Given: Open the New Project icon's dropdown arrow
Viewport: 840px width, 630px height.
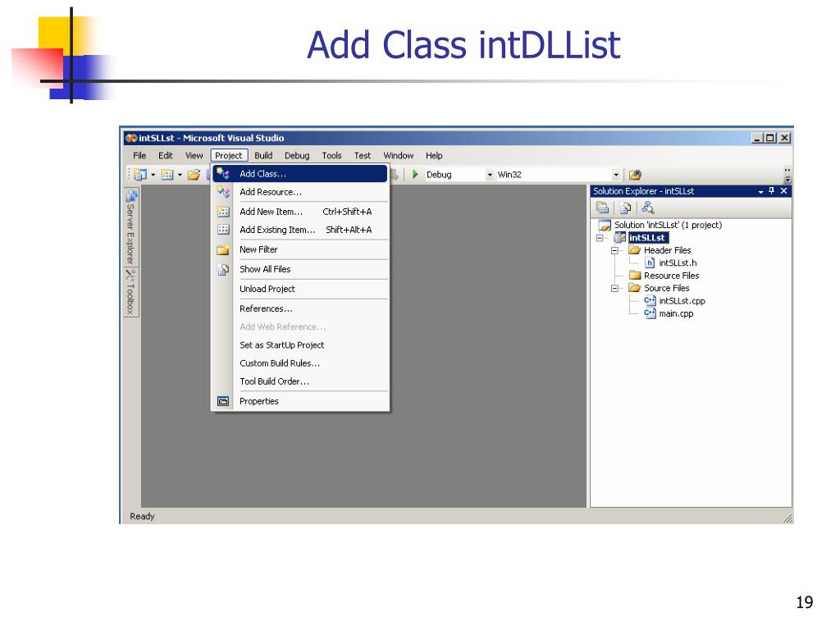Looking at the screenshot, I should coord(153,175).
